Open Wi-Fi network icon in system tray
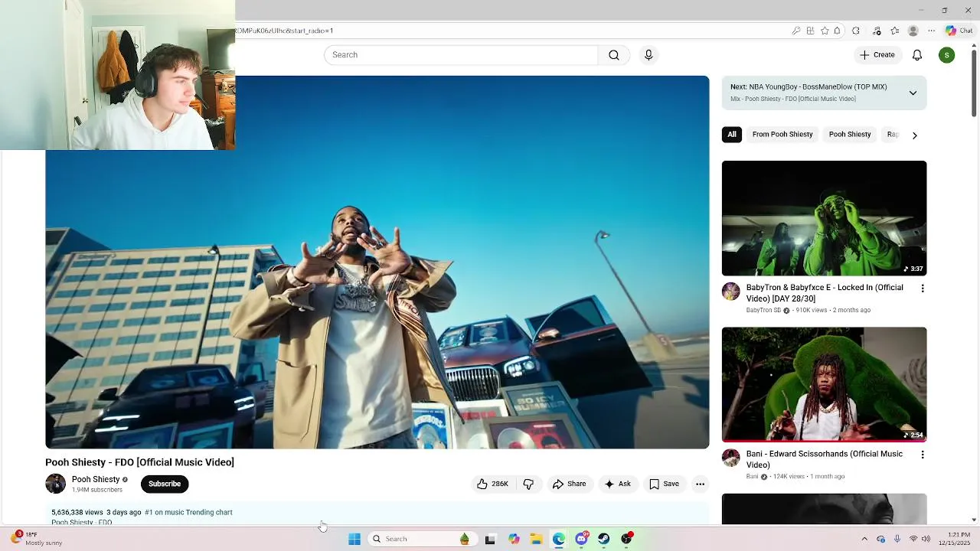The width and height of the screenshot is (980, 551). click(913, 539)
